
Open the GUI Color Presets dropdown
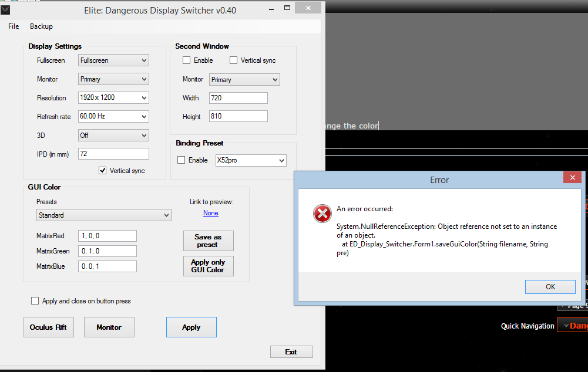click(x=104, y=215)
